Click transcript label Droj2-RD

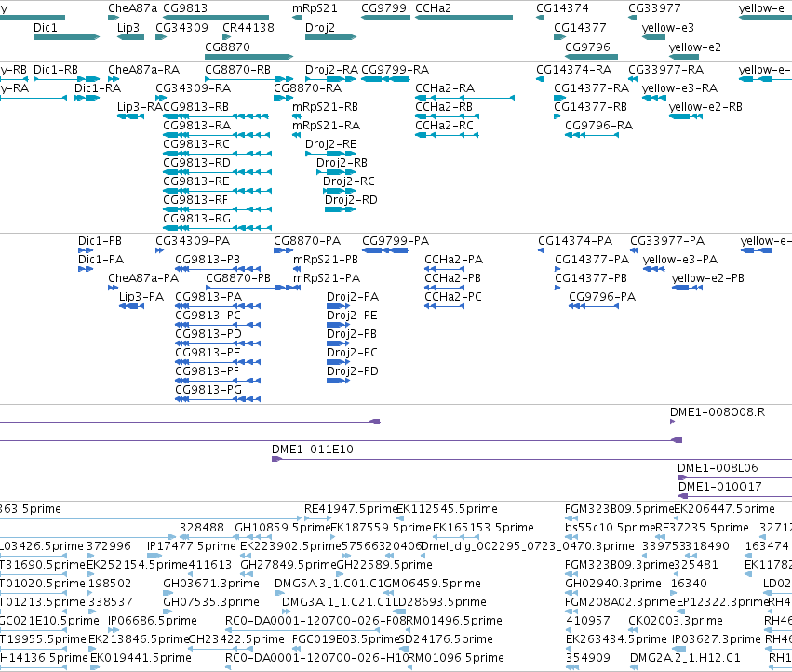[351, 200]
